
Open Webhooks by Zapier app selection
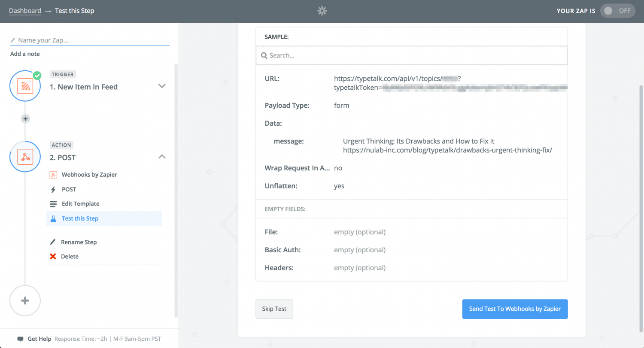[x=89, y=175]
